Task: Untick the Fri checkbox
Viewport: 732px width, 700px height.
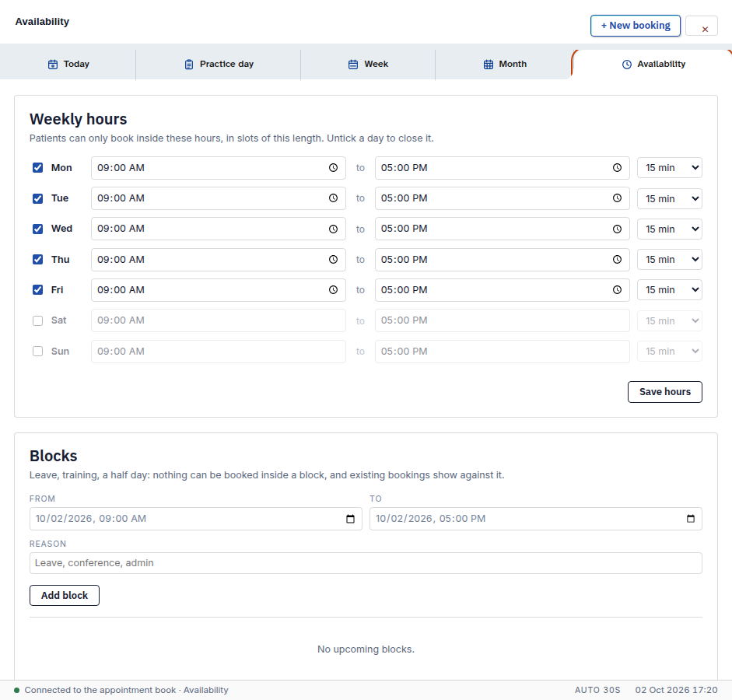Action: pyautogui.click(x=38, y=290)
